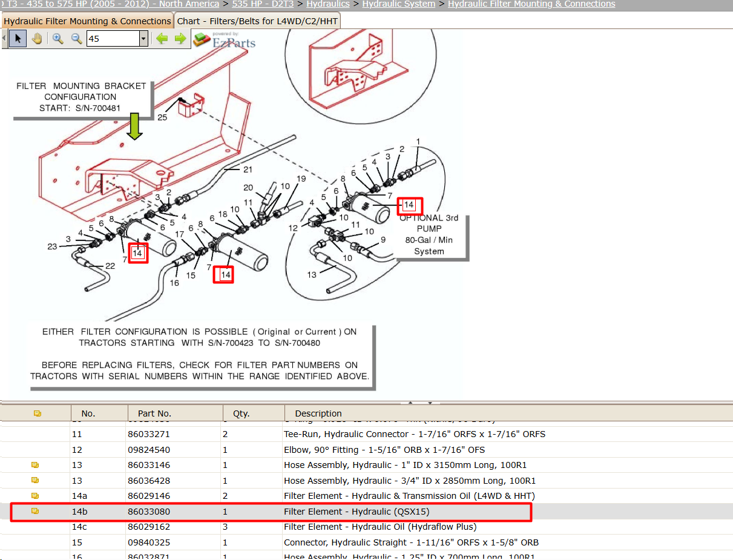Collapse the toolbar with the small left arrow
Viewport: 733px width, 560px height.
[4, 39]
